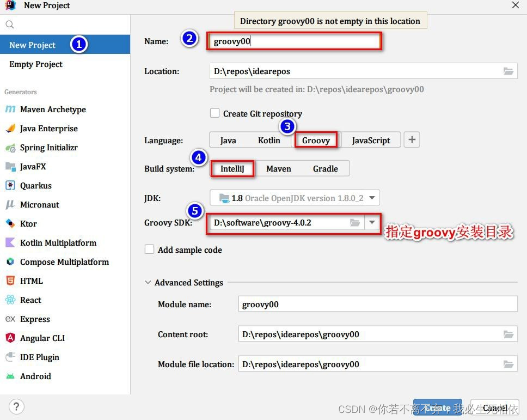The image size is (527, 420).
Task: Select Kotlin Multiplatform generator label
Action: (x=58, y=243)
